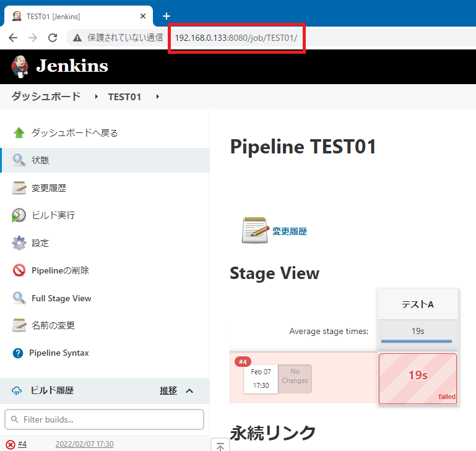Open build #4 link in build history

point(22,444)
